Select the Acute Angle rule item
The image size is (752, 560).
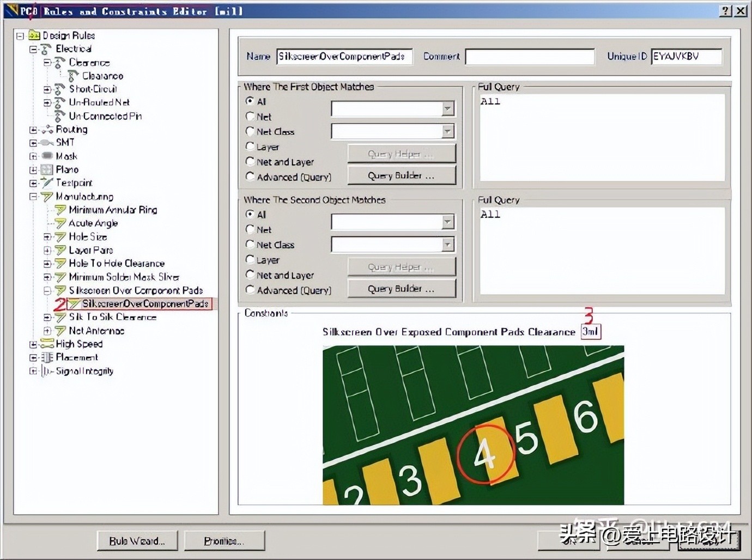(93, 223)
